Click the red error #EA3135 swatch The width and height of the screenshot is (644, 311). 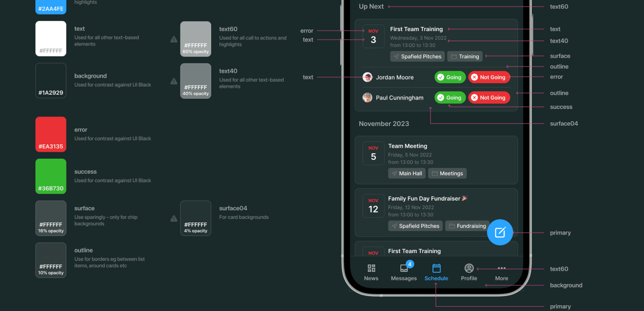click(x=51, y=134)
